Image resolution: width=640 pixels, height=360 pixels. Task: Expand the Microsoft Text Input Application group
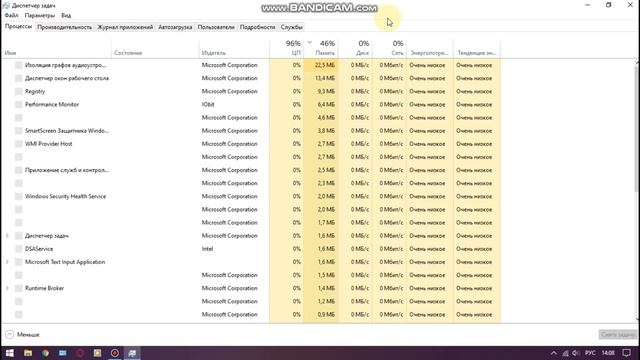point(7,262)
